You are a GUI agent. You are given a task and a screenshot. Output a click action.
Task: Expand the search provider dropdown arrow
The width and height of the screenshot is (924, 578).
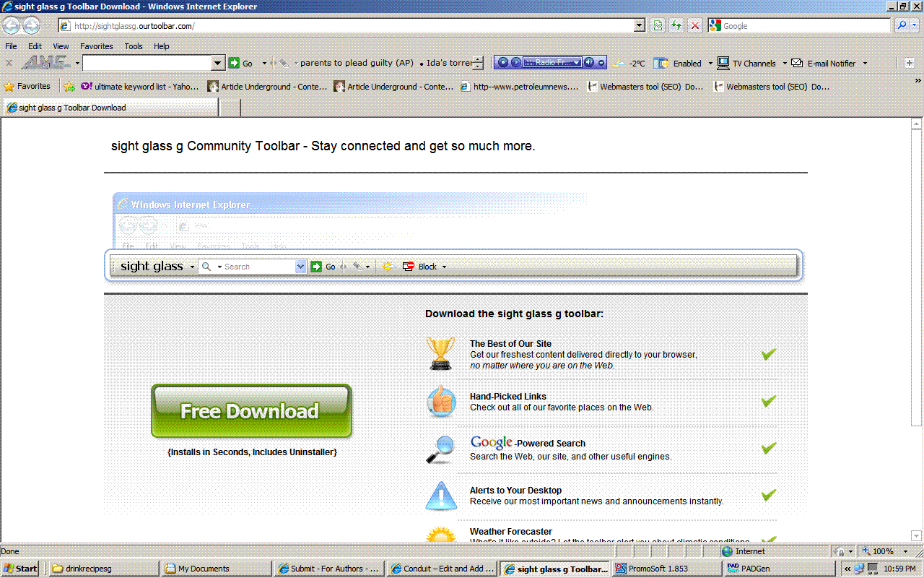click(916, 26)
